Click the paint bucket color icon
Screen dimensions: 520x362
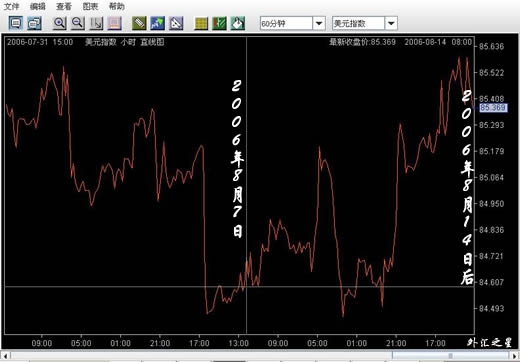click(x=238, y=23)
